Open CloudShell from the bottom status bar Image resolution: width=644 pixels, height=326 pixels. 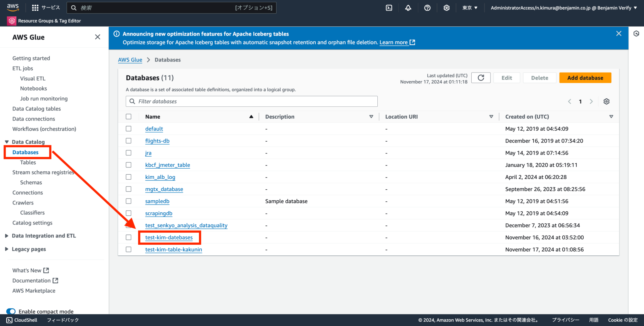[22, 320]
